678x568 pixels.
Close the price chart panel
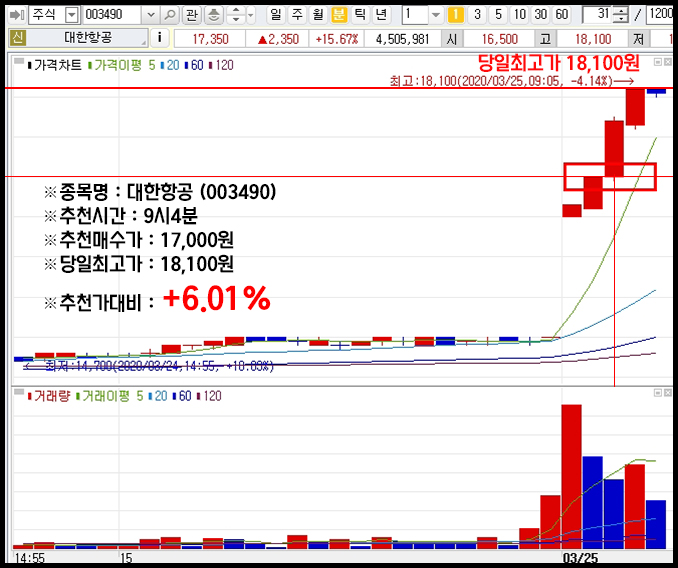[x=668, y=62]
